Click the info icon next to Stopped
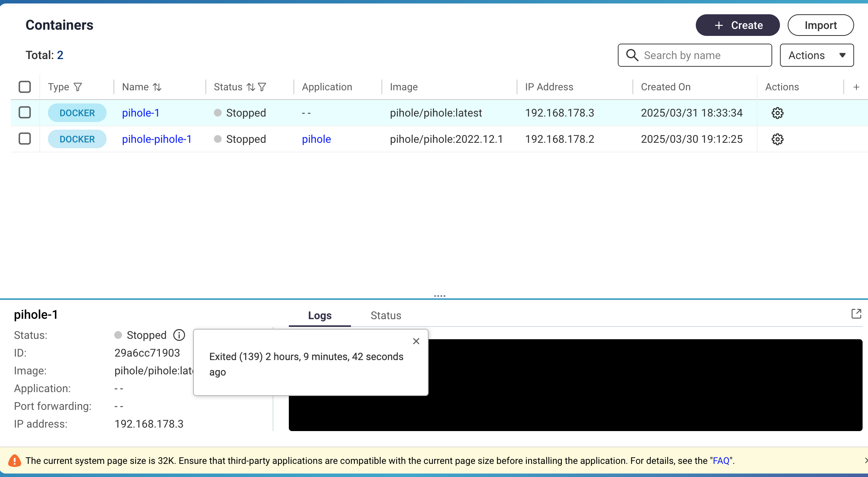 coord(179,335)
